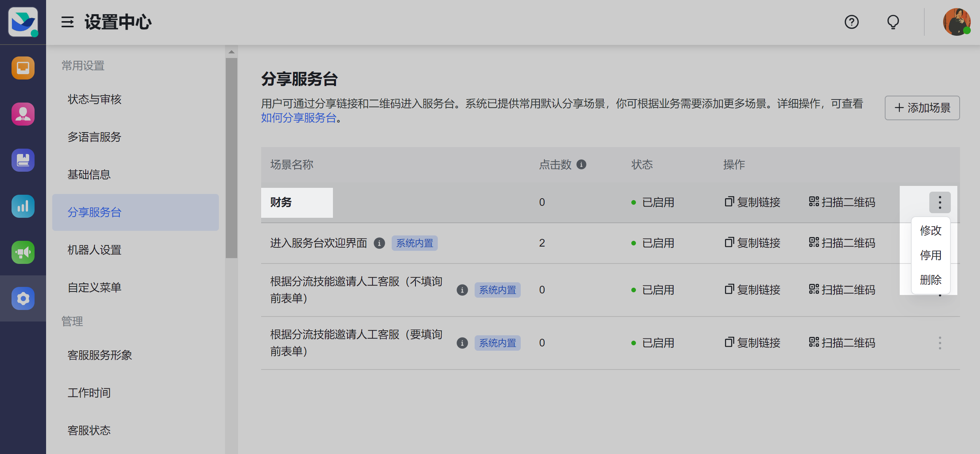Toggle the three-dot menu for 财务 row

[x=940, y=202]
